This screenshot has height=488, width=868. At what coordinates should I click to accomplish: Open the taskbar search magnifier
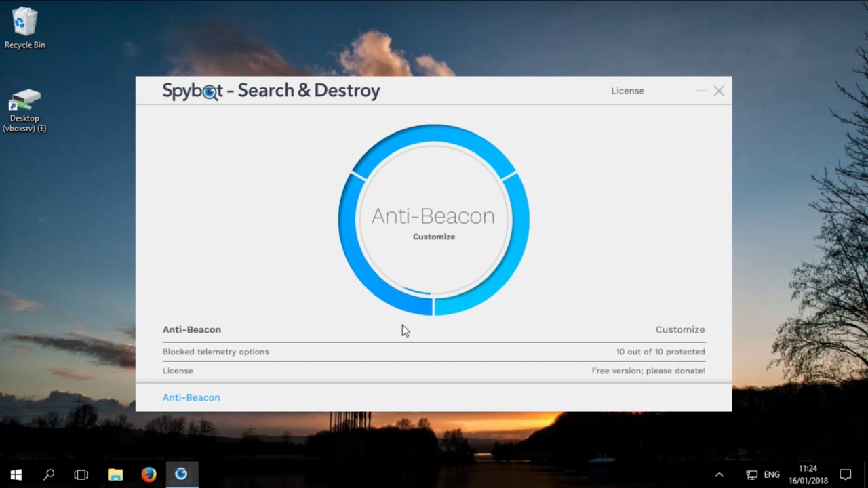coord(49,474)
